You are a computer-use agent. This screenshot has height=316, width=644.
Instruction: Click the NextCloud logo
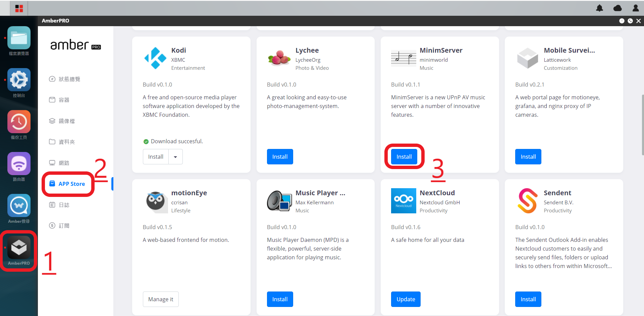(404, 201)
